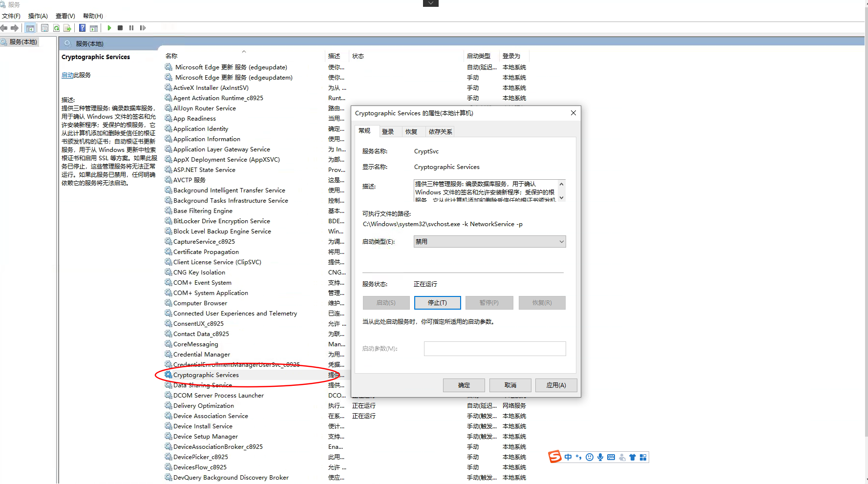
Task: Select the Delivery Optimization service
Action: [x=203, y=405]
